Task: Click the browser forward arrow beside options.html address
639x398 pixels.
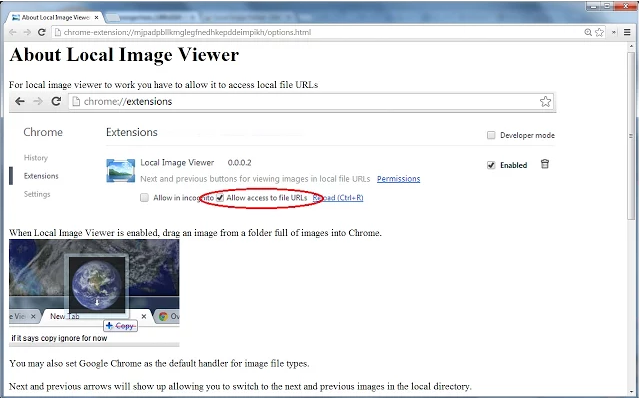Action: pyautogui.click(x=27, y=32)
